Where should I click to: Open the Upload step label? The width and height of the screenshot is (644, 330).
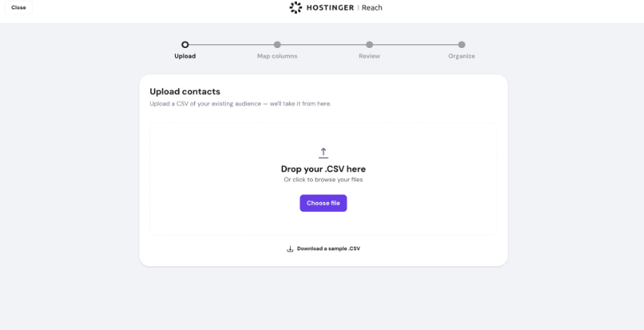185,56
